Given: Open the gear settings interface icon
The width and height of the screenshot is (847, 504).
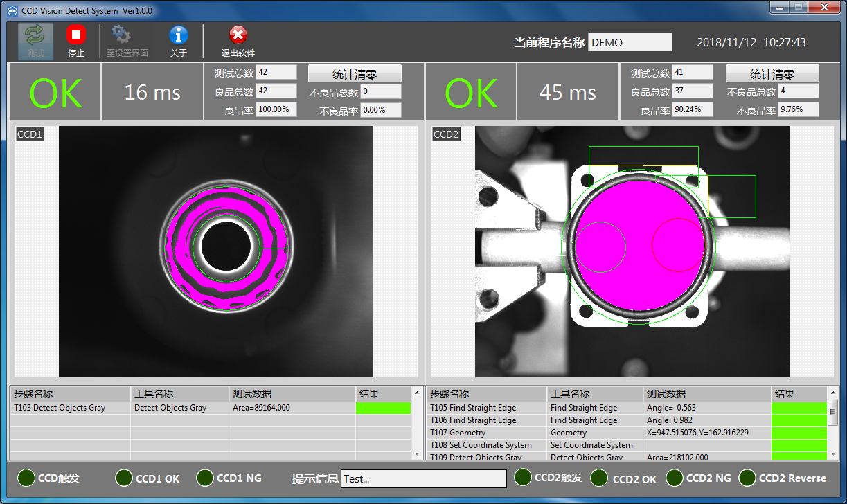Looking at the screenshot, I should pyautogui.click(x=121, y=35).
